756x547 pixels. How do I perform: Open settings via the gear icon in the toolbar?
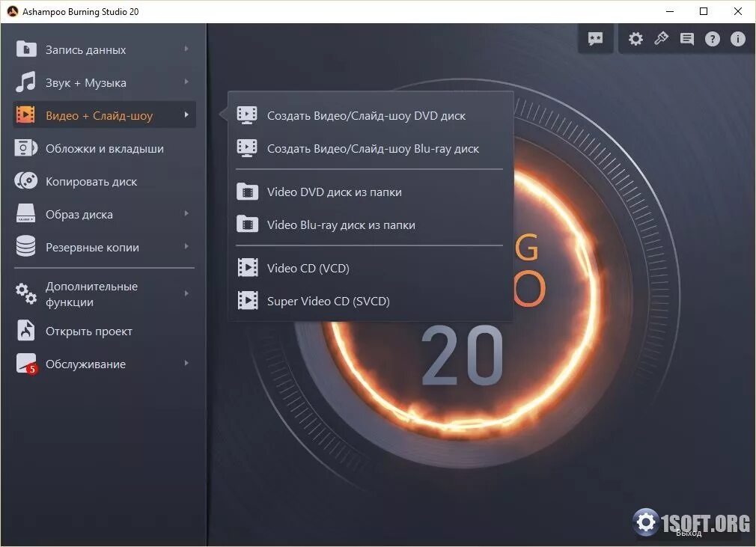[635, 39]
